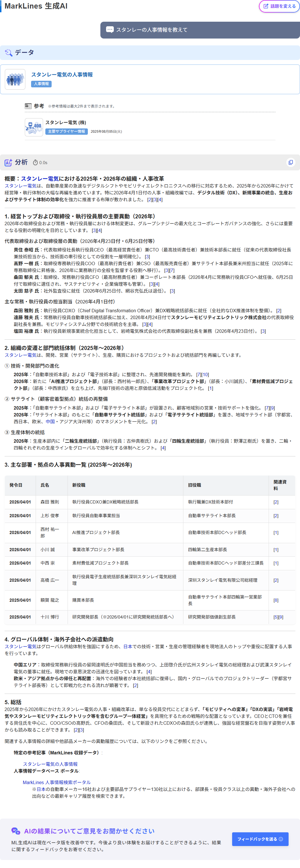The height and width of the screenshot is (868, 300).
Task: Open citation [2] after 森田 雅則 CDXO text
Action: (278, 311)
